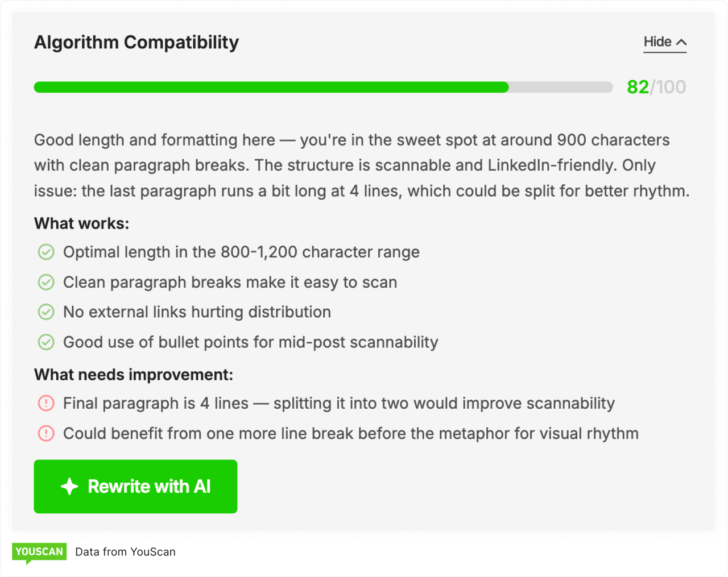Screen dimensions: 728x577
Task: Select the 82/100 score display
Action: click(655, 87)
